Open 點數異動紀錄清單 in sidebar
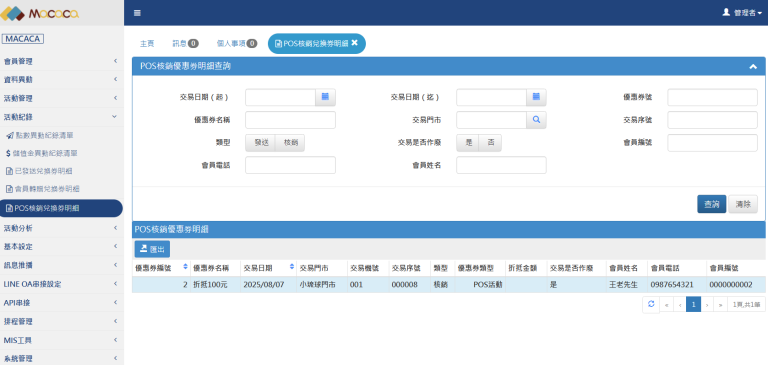The width and height of the screenshot is (768, 365). [x=40, y=135]
